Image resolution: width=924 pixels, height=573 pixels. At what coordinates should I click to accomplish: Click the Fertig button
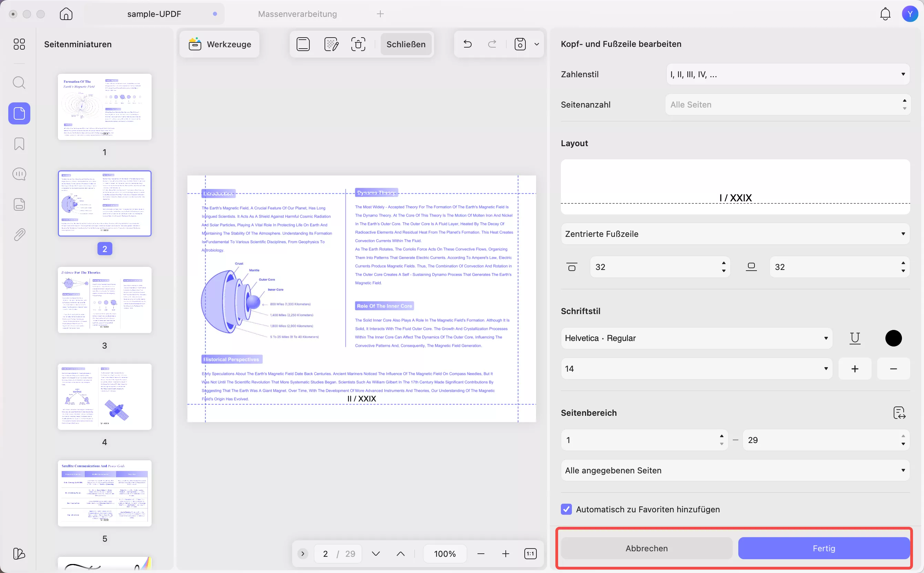[x=824, y=549]
